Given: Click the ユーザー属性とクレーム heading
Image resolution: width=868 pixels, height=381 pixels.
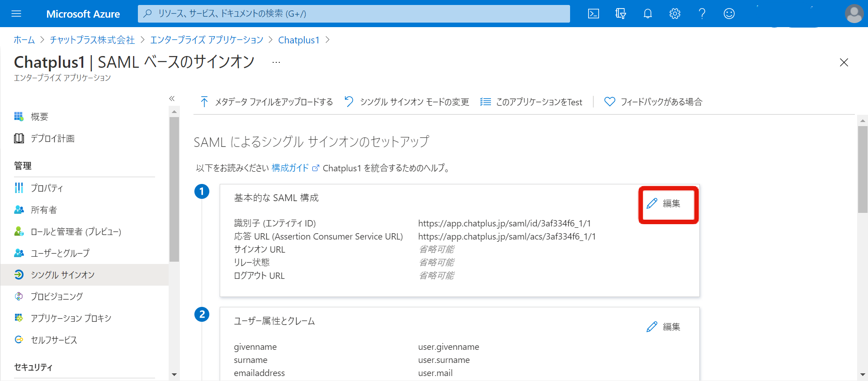Looking at the screenshot, I should point(274,321).
